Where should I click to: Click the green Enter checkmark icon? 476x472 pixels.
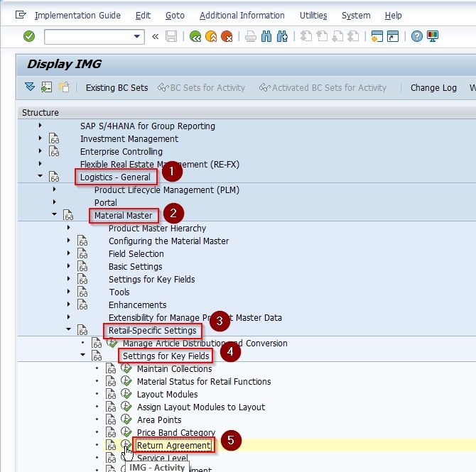tap(29, 36)
